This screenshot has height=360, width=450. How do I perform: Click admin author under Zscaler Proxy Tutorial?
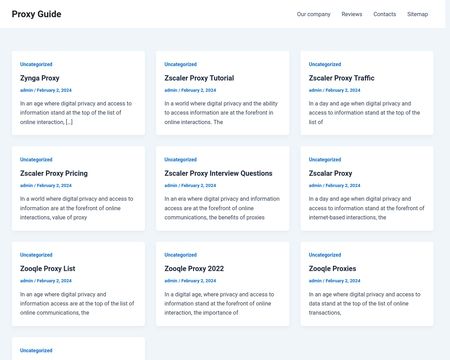pos(171,90)
